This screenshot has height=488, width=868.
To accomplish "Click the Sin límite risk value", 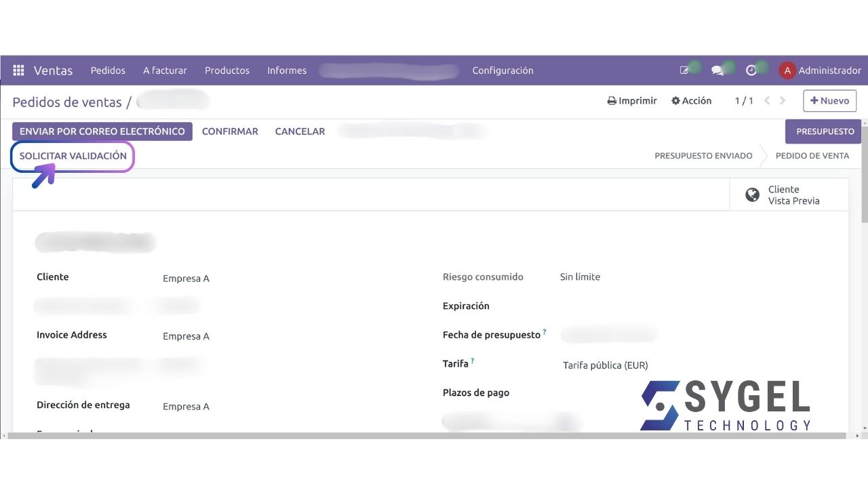I will 580,277.
